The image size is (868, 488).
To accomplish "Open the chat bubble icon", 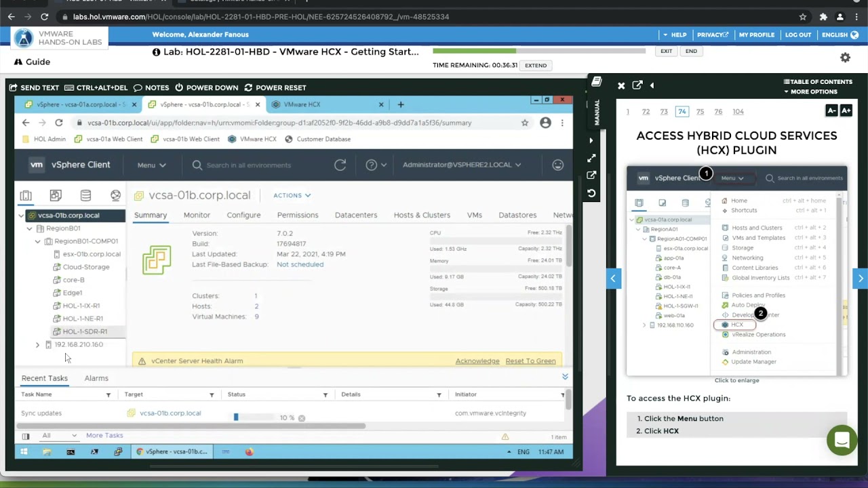I will coord(842,441).
